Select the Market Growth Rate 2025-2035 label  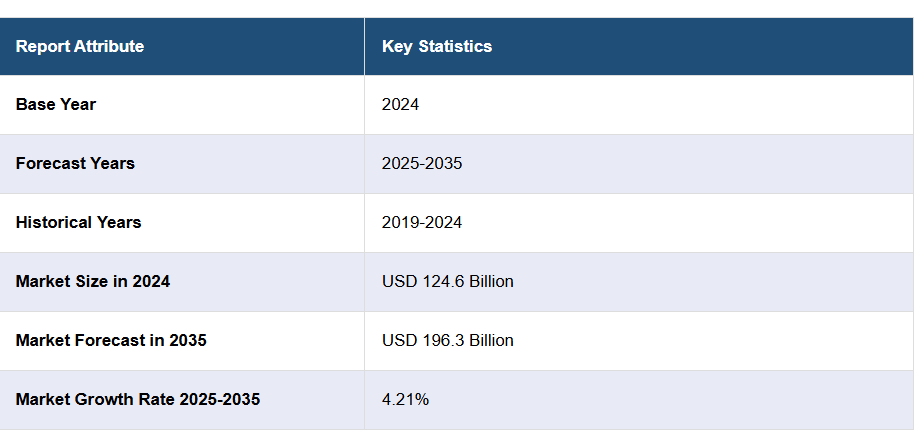(x=138, y=399)
